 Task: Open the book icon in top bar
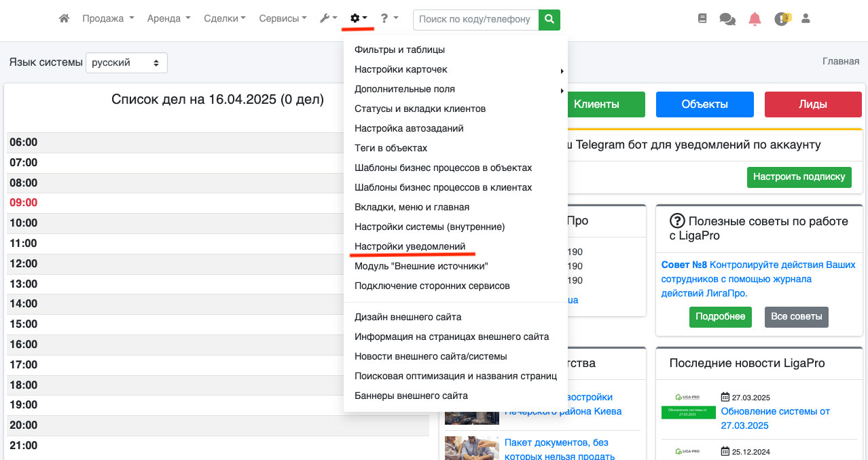pyautogui.click(x=702, y=19)
